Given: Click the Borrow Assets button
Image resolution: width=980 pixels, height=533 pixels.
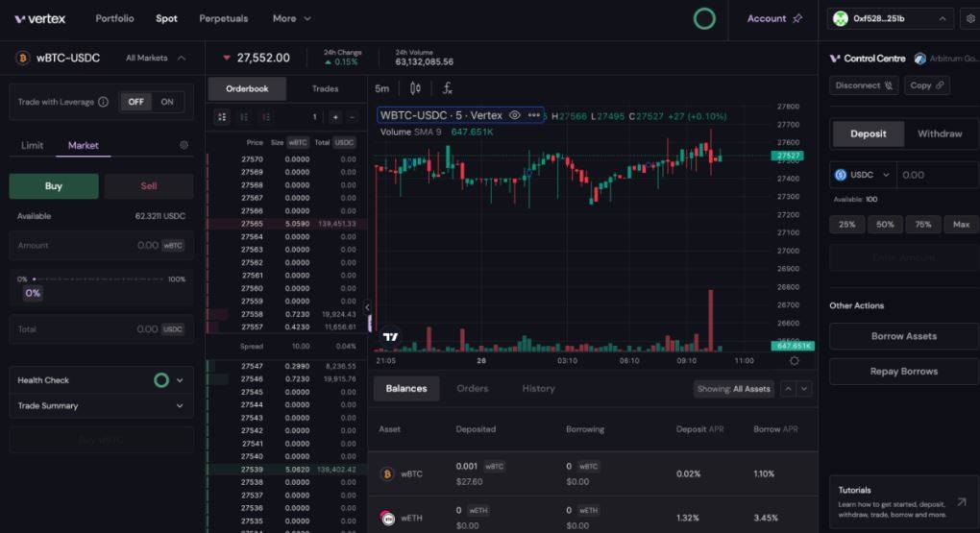Looking at the screenshot, I should tap(904, 336).
